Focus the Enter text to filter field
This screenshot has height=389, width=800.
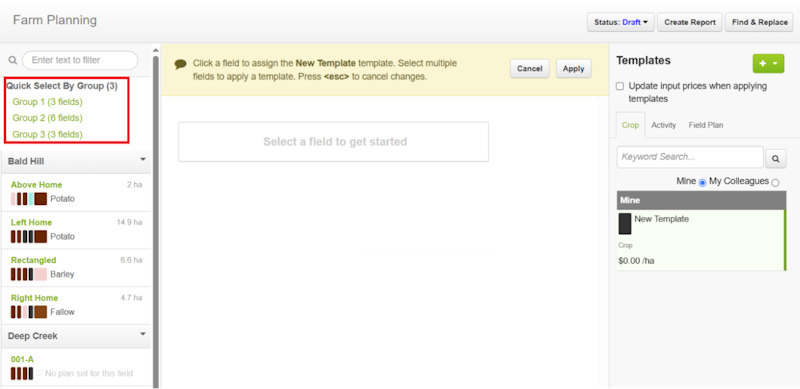pyautogui.click(x=80, y=60)
